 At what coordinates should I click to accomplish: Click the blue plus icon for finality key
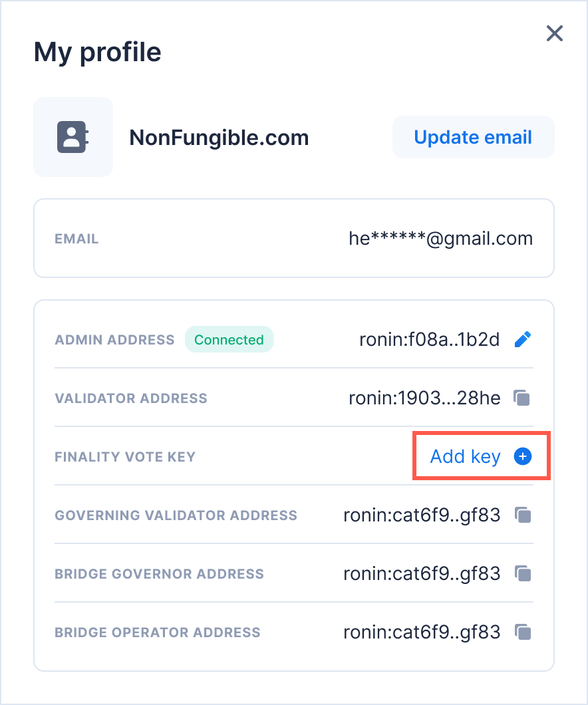[x=523, y=456]
